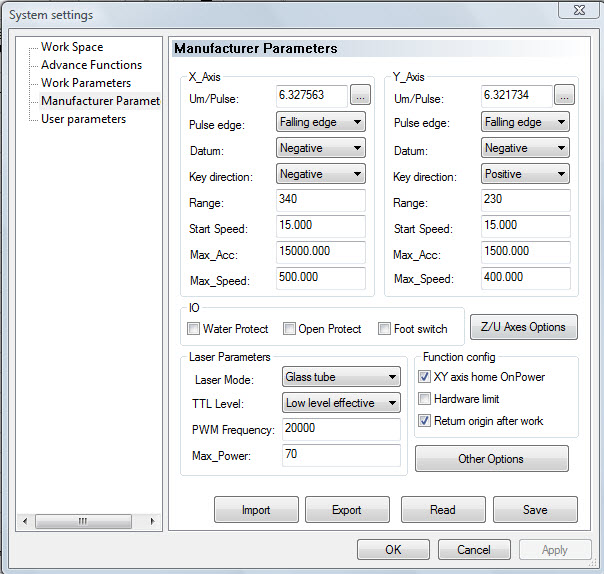Viewport: 604px width, 574px height.
Task: Click the Export button
Action: 347,510
